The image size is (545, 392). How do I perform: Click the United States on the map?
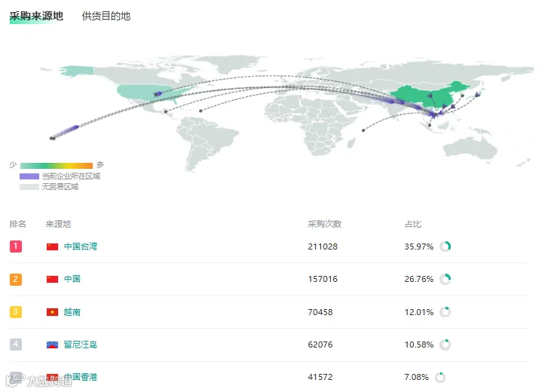(x=146, y=93)
